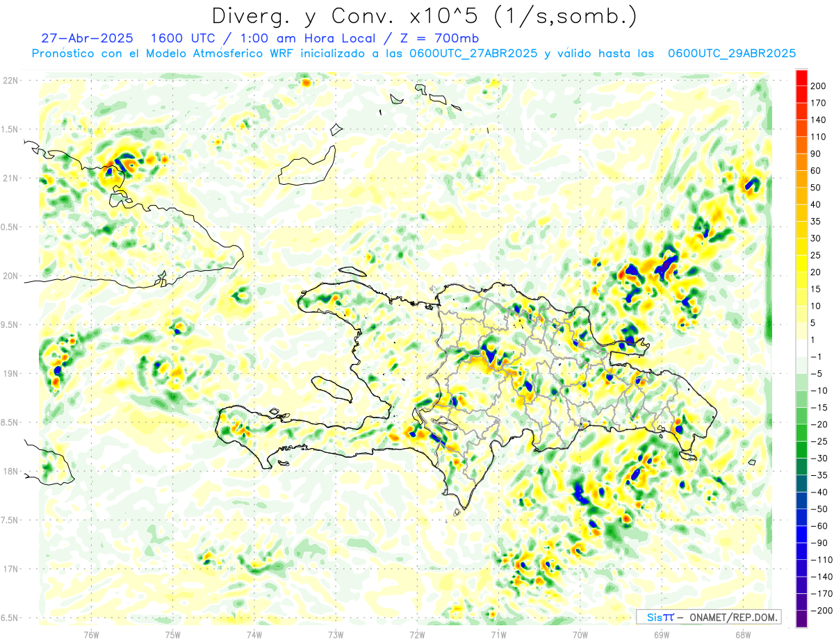Click the '-50' colorbar value
The height and width of the screenshot is (644, 834).
(819, 509)
